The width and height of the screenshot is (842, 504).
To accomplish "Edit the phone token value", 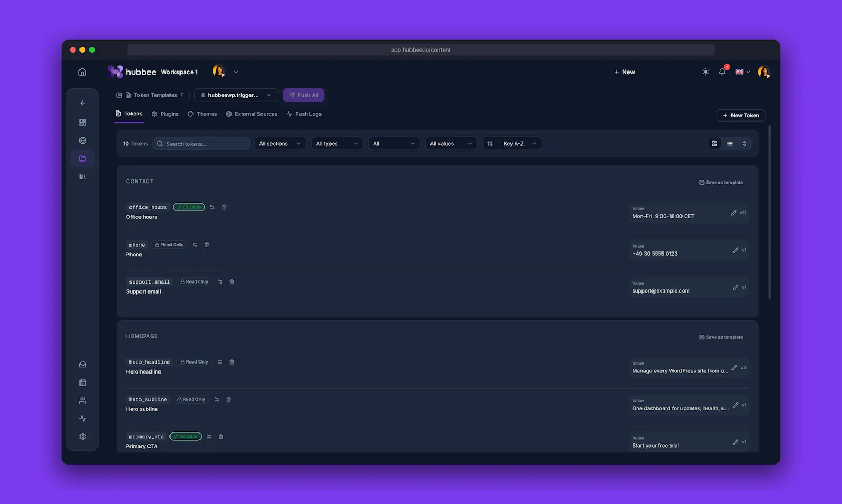I will click(x=735, y=250).
